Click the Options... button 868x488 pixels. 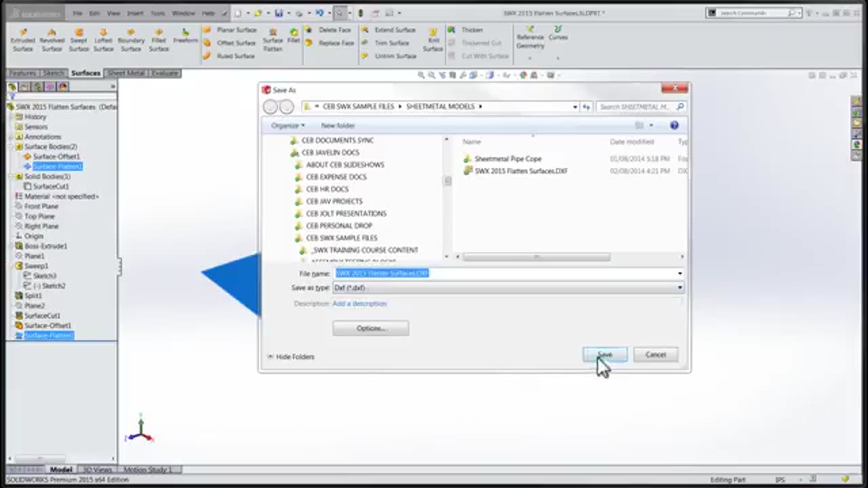point(370,328)
